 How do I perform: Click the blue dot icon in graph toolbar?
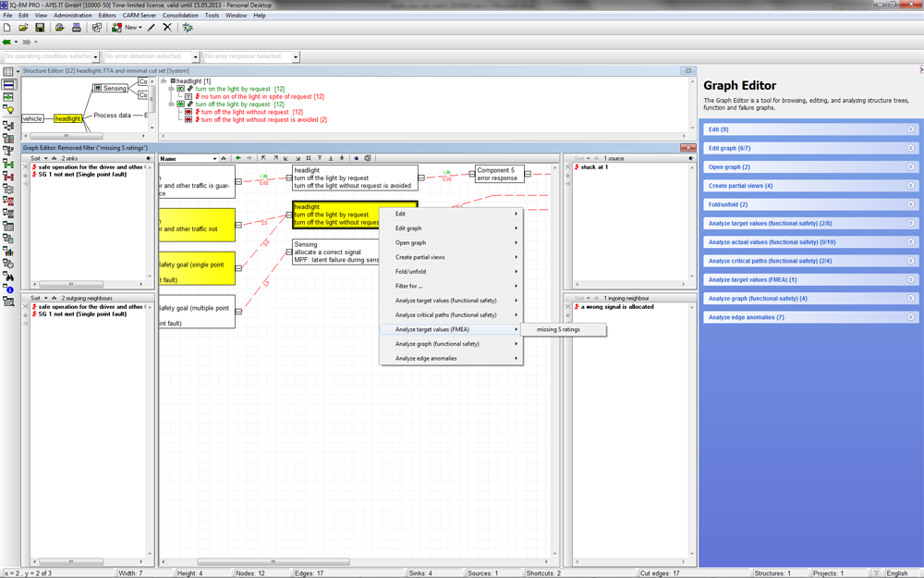[x=356, y=158]
